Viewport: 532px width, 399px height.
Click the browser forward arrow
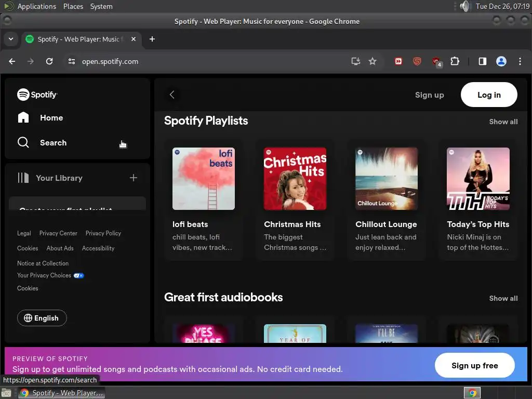coord(31,61)
